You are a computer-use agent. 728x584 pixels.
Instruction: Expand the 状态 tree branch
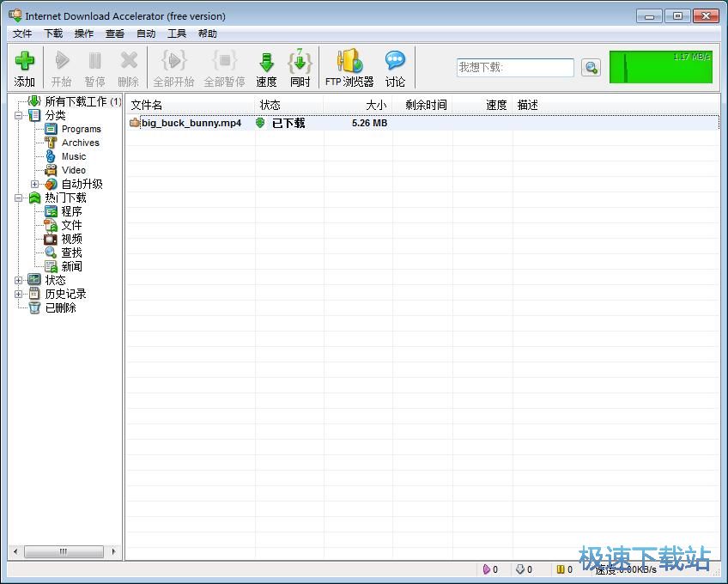[x=18, y=280]
